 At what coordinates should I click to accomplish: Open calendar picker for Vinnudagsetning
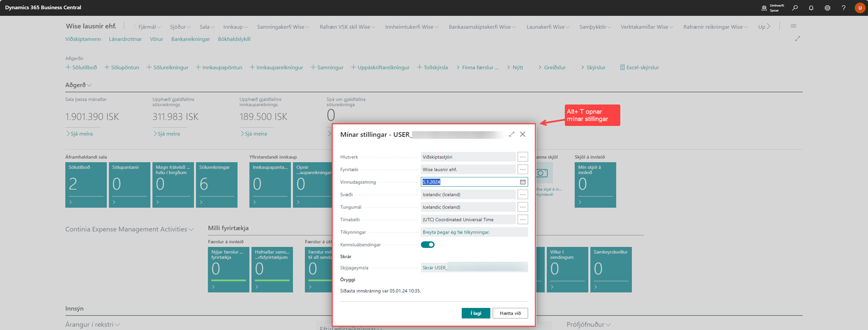point(523,182)
